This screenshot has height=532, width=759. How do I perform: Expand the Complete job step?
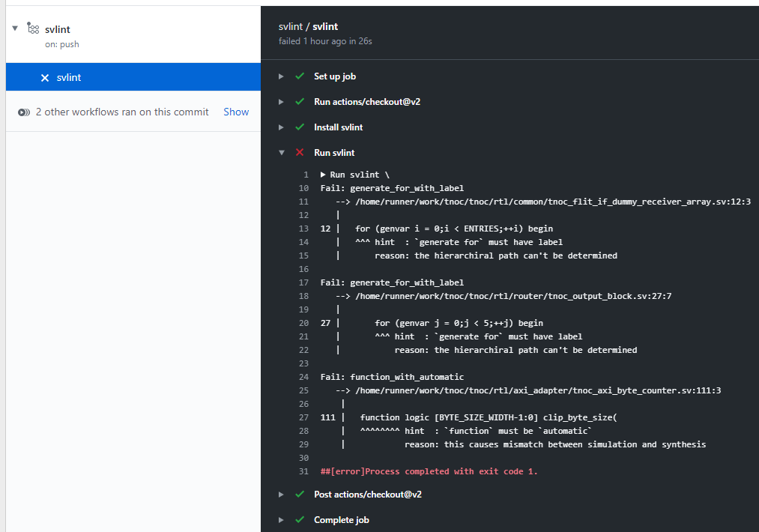tap(281, 519)
